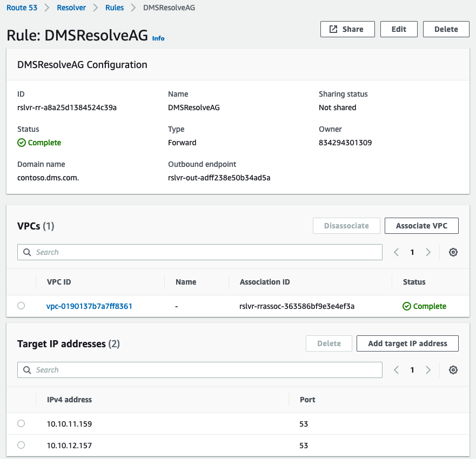Click the domain name contoso.dms.com.

48,178
